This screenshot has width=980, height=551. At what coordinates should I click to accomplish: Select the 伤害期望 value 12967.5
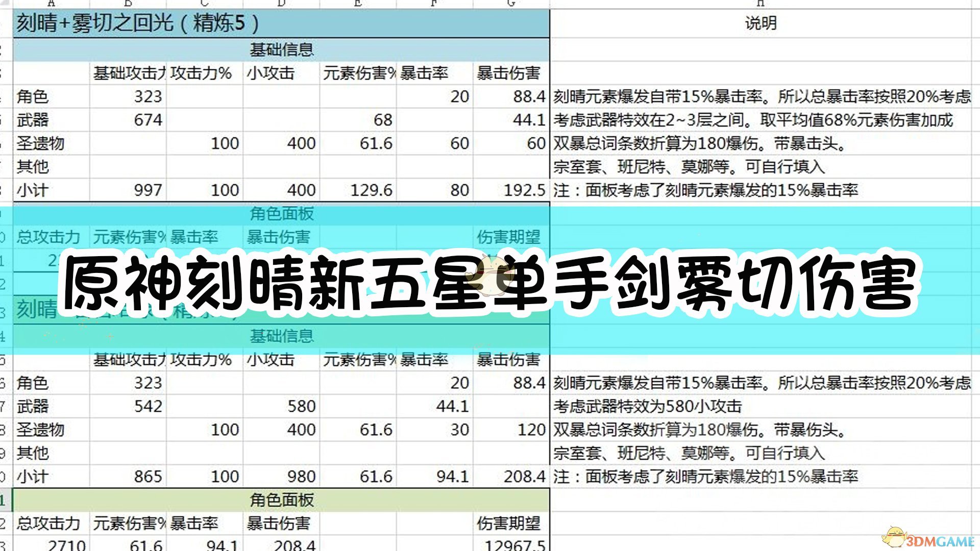[x=514, y=545]
